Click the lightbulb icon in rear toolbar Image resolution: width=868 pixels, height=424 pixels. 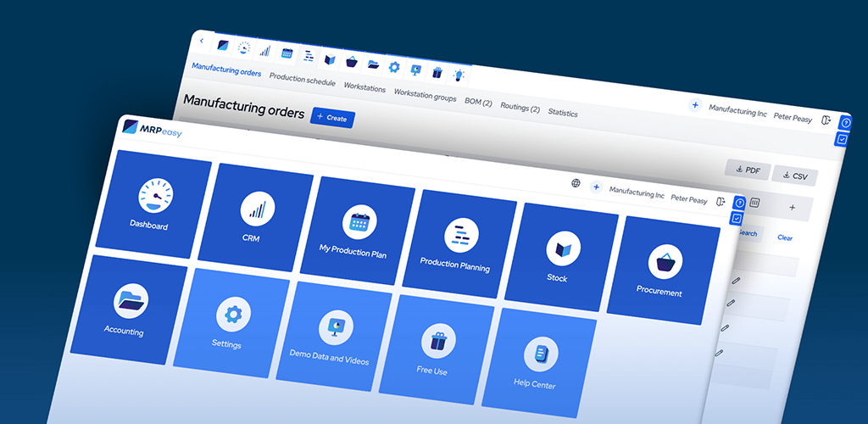(459, 75)
